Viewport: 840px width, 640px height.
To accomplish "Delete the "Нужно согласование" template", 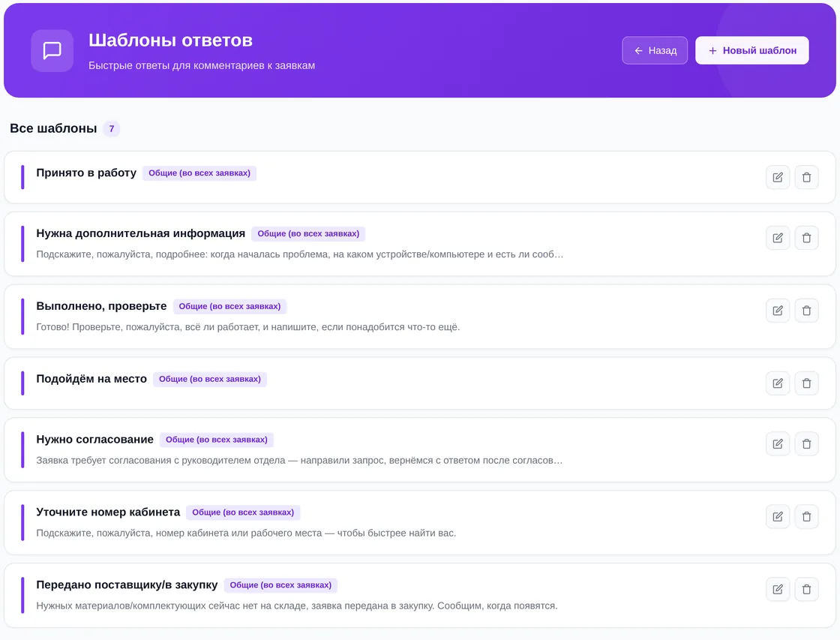I will (806, 444).
